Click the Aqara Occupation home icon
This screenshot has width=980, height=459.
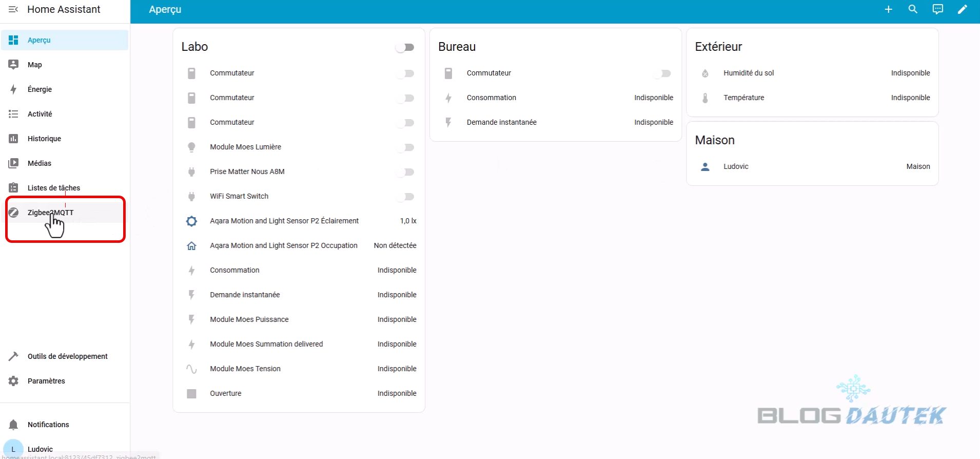[x=191, y=246]
